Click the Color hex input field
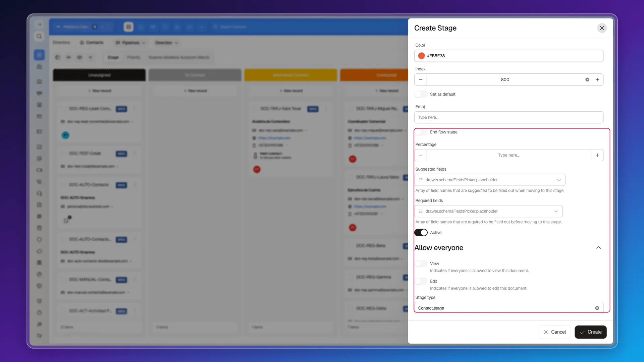Viewport: 644px width, 362px height. pyautogui.click(x=508, y=56)
